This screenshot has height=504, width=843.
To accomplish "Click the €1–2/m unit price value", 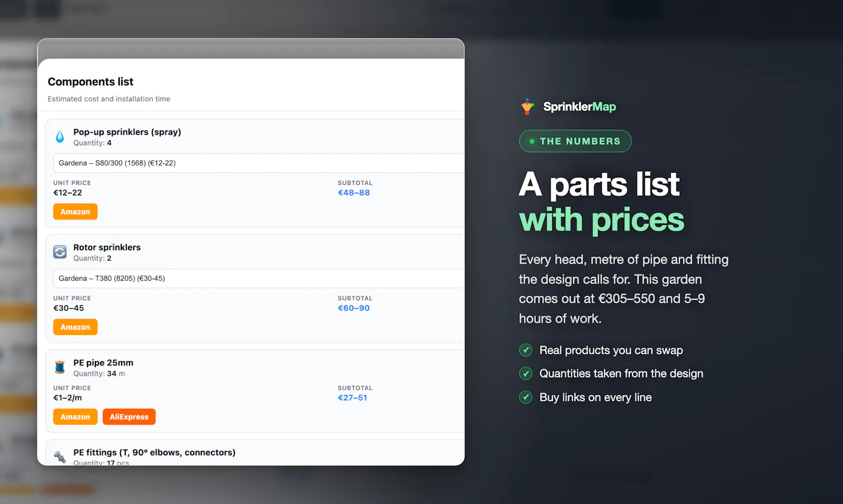I will coord(67,398).
